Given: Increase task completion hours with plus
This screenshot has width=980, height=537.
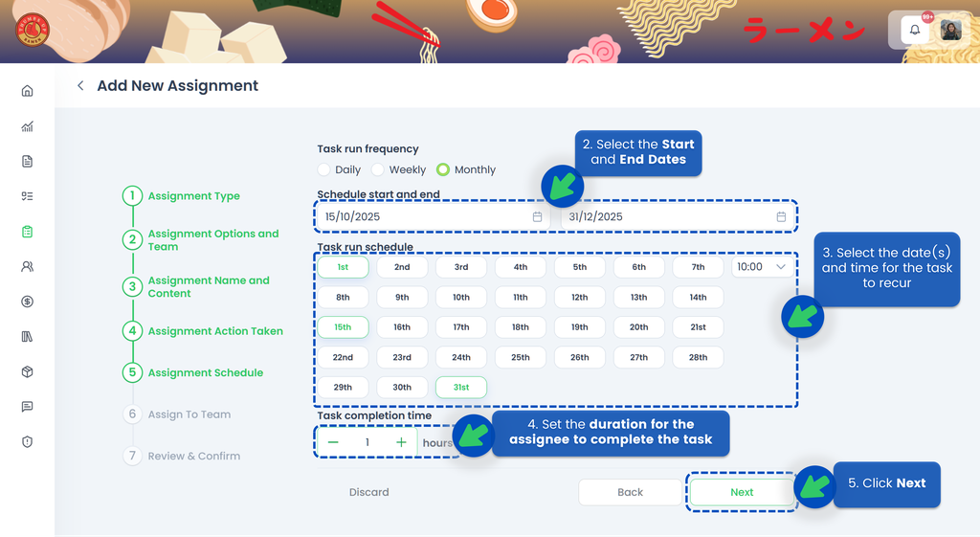Looking at the screenshot, I should tap(401, 442).
